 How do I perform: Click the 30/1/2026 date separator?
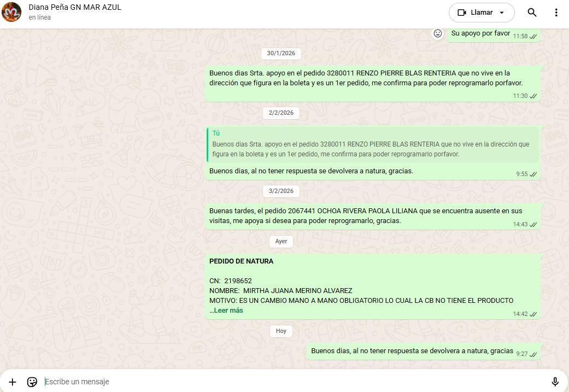coord(281,54)
